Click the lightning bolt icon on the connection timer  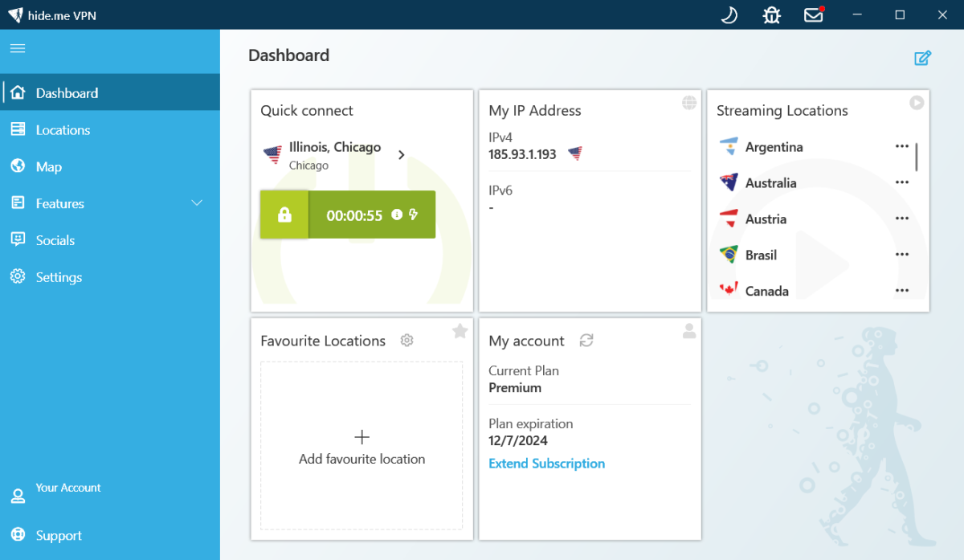coord(414,215)
